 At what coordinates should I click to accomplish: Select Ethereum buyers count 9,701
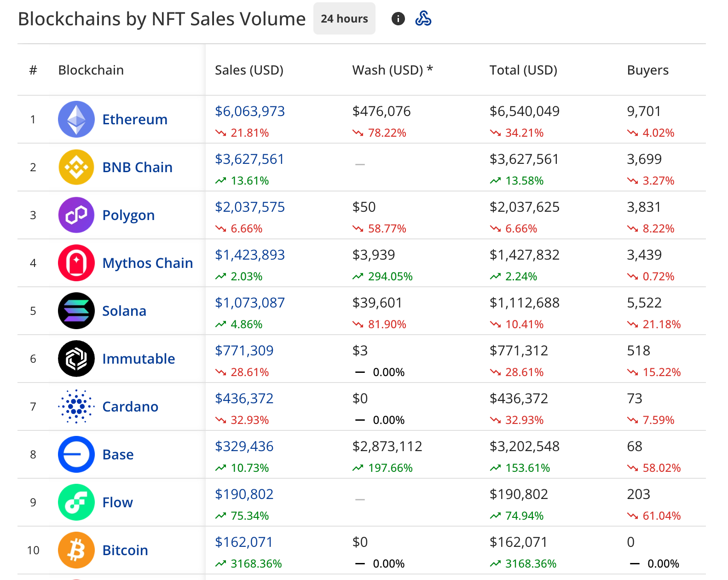tap(644, 111)
